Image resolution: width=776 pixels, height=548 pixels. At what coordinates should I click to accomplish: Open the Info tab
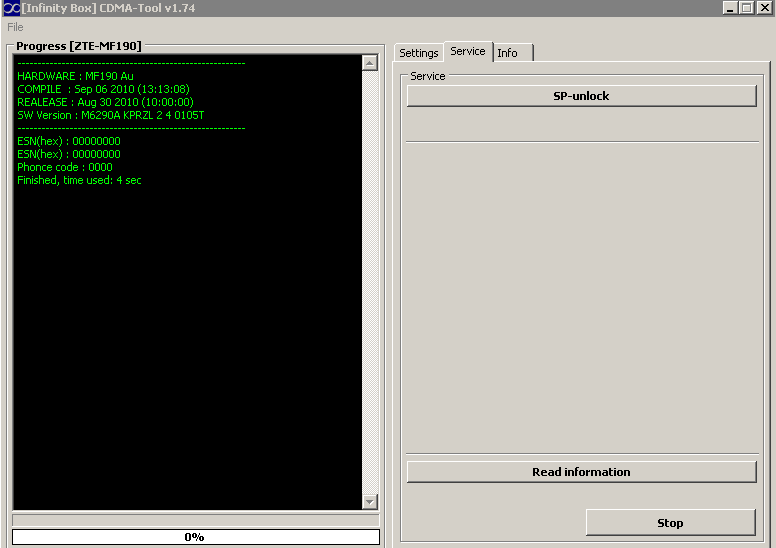[x=508, y=53]
